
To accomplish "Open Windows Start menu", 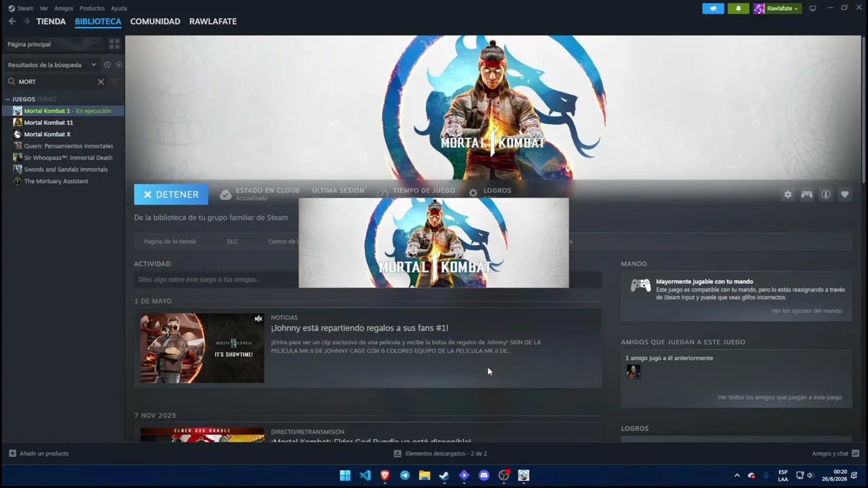I will tap(345, 475).
